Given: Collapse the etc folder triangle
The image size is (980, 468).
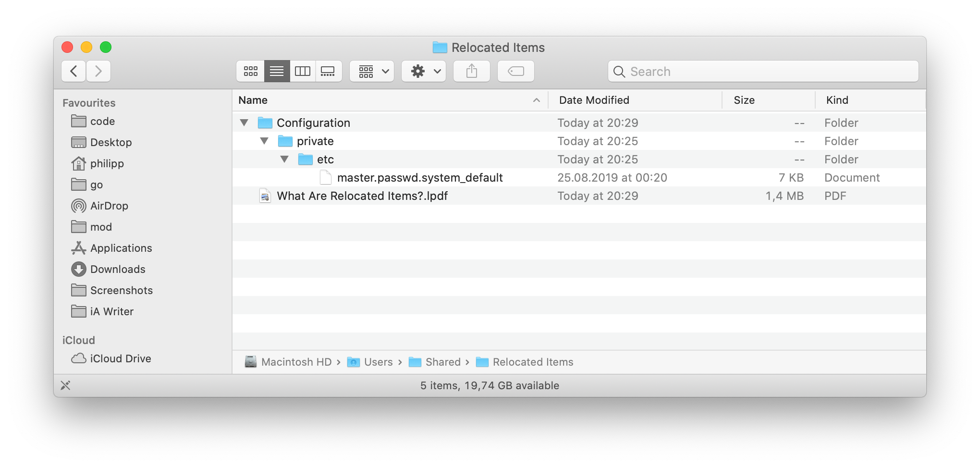Looking at the screenshot, I should click(x=284, y=160).
